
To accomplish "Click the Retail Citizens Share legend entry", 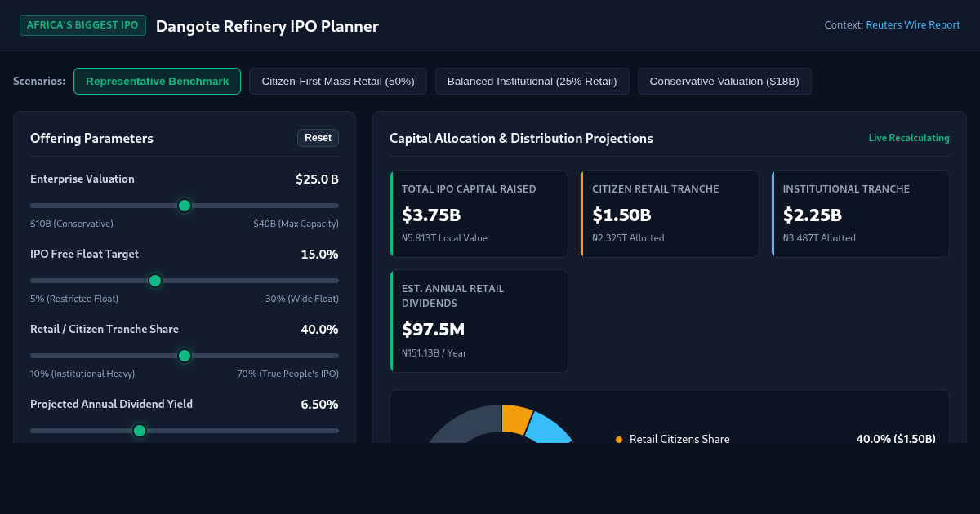I will click(x=679, y=439).
